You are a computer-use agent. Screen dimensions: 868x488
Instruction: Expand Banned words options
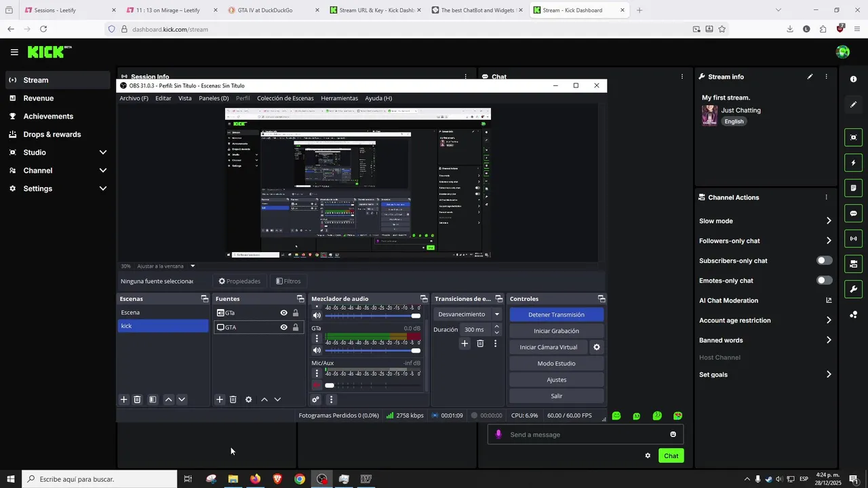(829, 340)
